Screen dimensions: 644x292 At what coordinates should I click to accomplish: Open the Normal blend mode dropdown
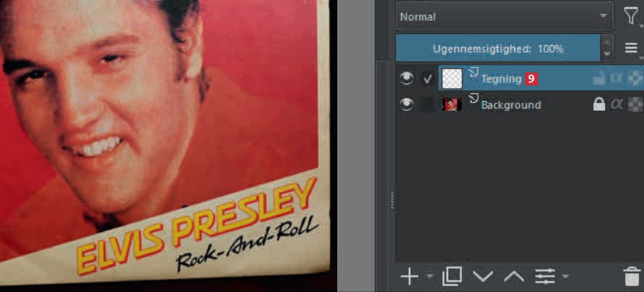pyautogui.click(x=505, y=17)
